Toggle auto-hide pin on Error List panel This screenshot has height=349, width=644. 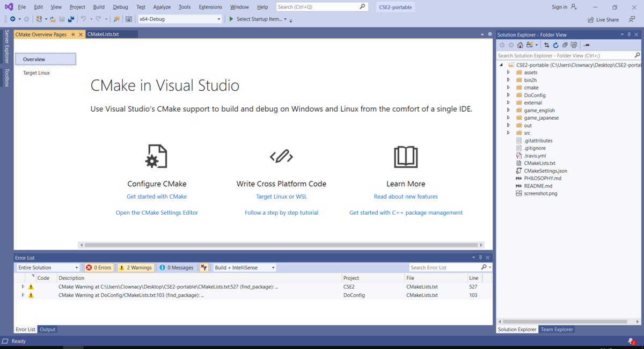pyautogui.click(x=480, y=258)
